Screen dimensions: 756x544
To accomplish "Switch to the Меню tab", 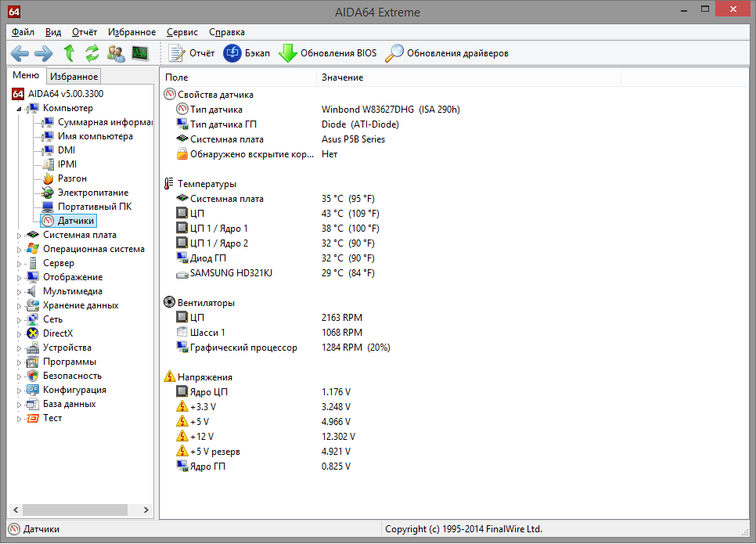I will (x=26, y=75).
